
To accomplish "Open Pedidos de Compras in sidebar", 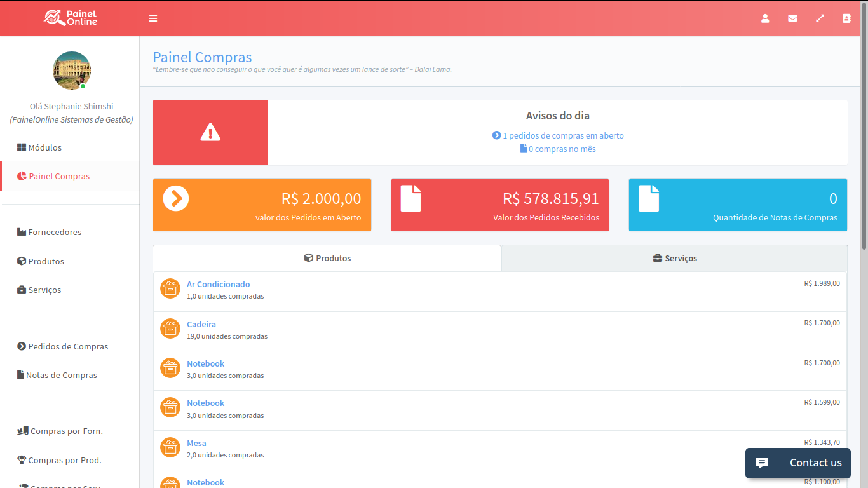I will pos(68,346).
